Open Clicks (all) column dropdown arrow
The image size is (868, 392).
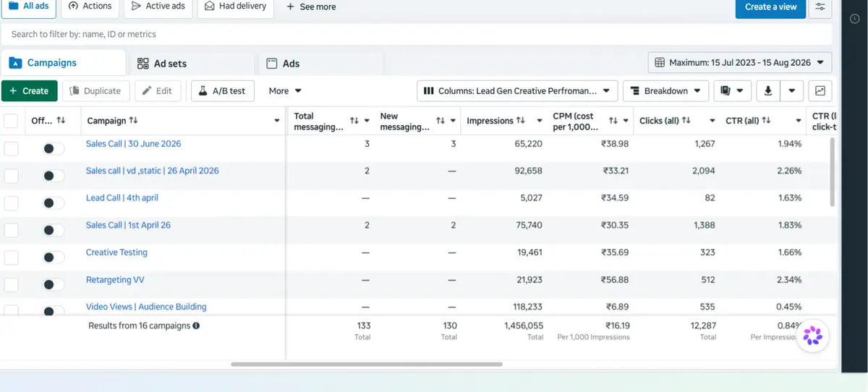click(712, 121)
